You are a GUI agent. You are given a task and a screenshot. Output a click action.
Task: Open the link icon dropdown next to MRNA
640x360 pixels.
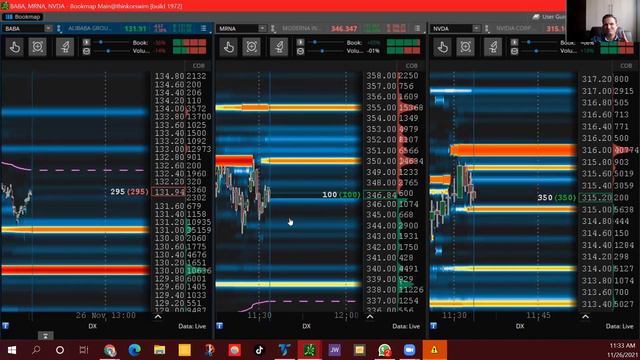(273, 29)
